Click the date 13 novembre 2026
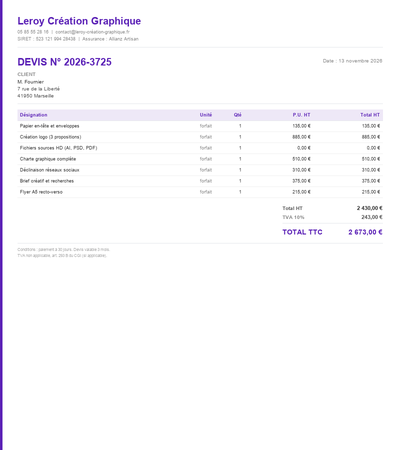Viewport: 400px width, 450px height. [360, 61]
